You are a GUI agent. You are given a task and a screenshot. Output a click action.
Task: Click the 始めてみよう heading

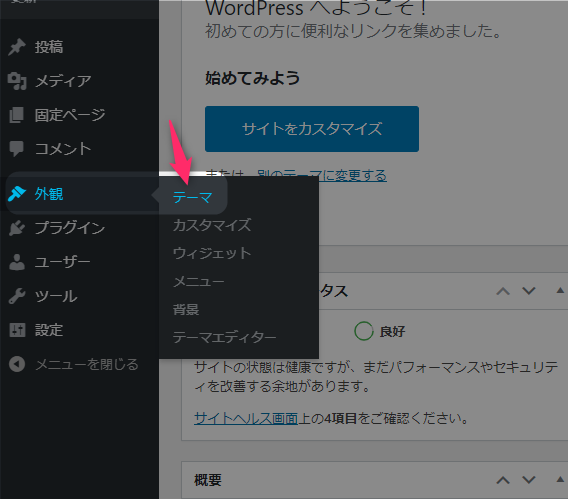(253, 78)
